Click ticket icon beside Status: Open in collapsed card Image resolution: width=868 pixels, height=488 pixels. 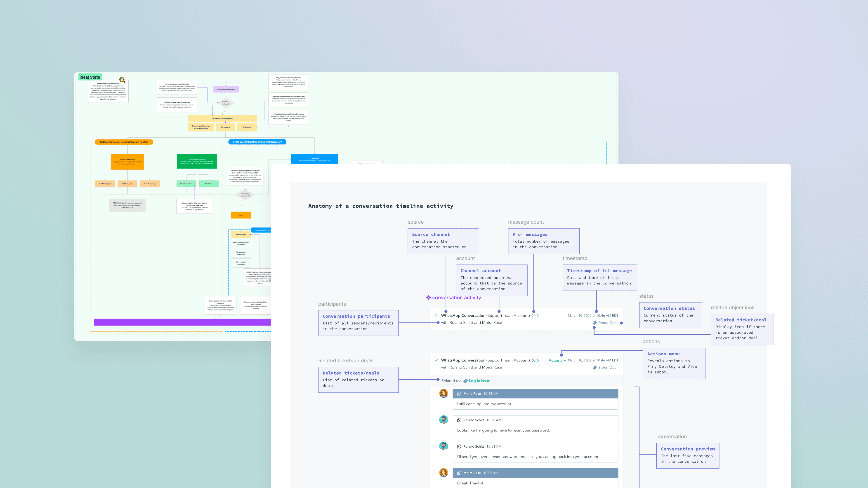[595, 323]
